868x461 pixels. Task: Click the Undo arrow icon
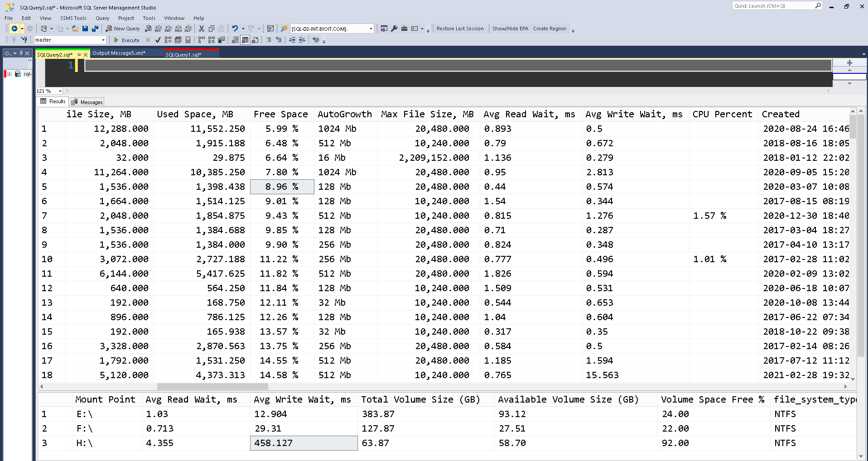[235, 29]
